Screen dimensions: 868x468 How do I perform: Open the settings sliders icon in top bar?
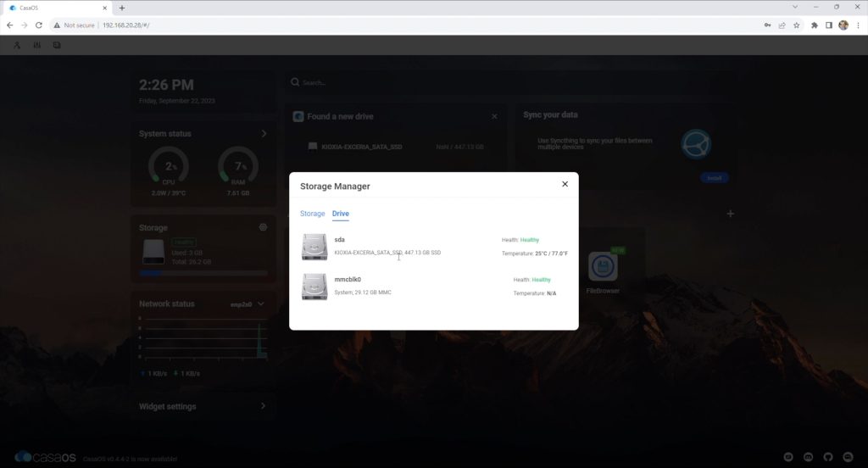click(x=36, y=45)
